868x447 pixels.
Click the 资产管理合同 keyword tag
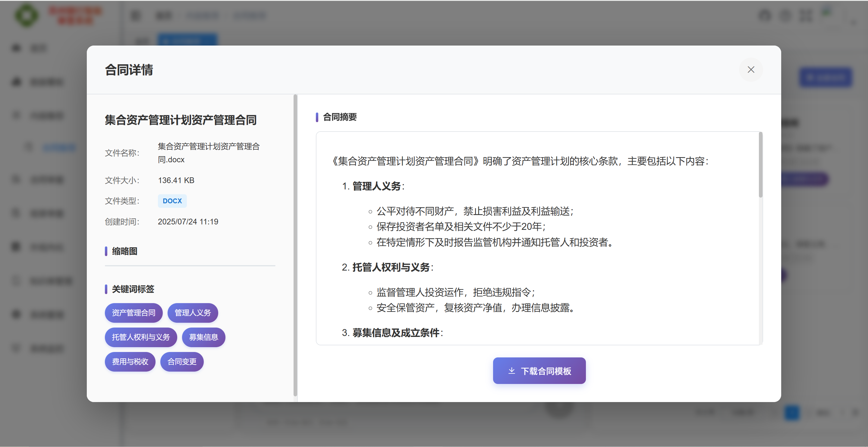tap(134, 313)
